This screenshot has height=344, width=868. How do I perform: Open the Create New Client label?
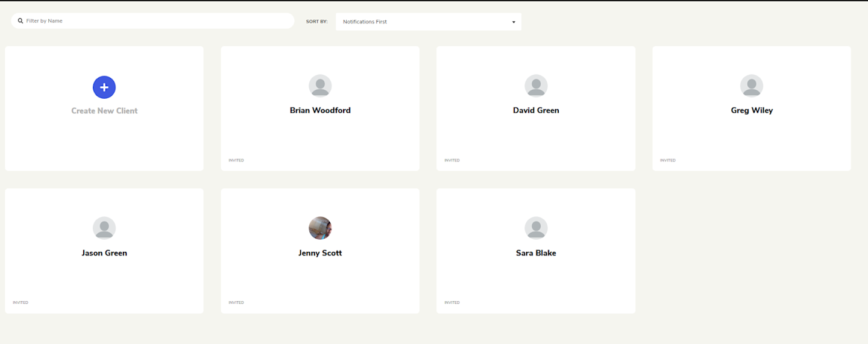[104, 111]
